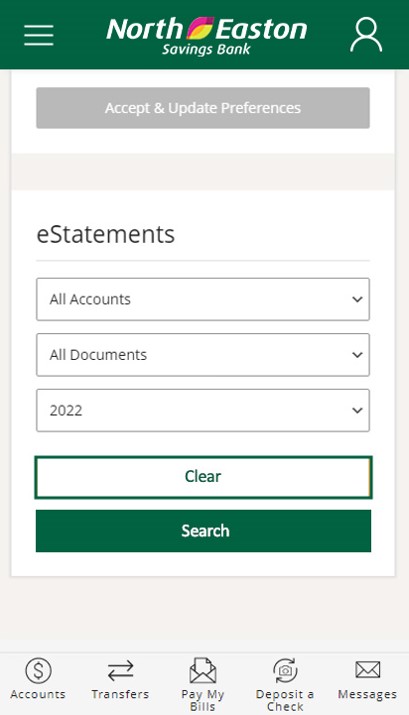The image size is (409, 715).
Task: Open the user profile icon
Action: 366,35
